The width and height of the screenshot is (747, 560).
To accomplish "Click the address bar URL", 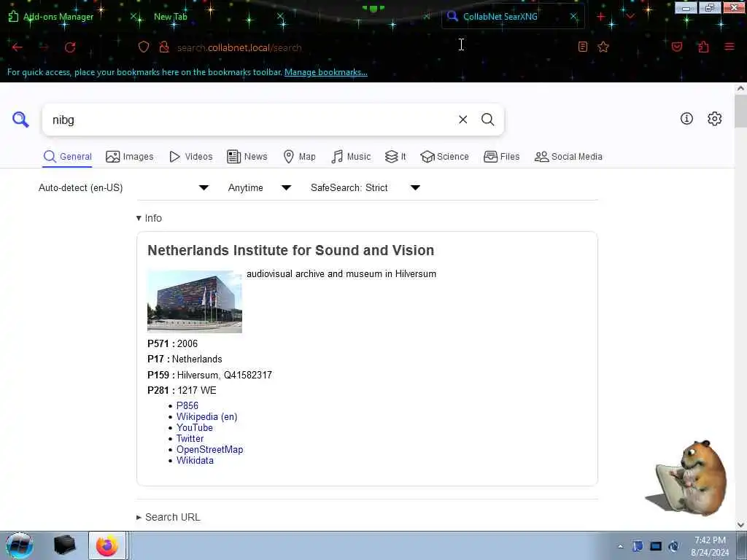I will click(239, 47).
